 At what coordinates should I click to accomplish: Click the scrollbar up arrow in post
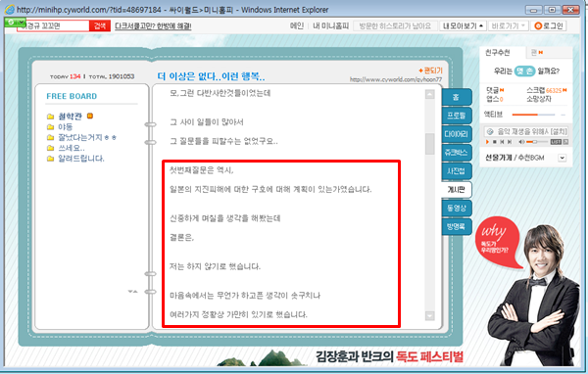(x=430, y=94)
